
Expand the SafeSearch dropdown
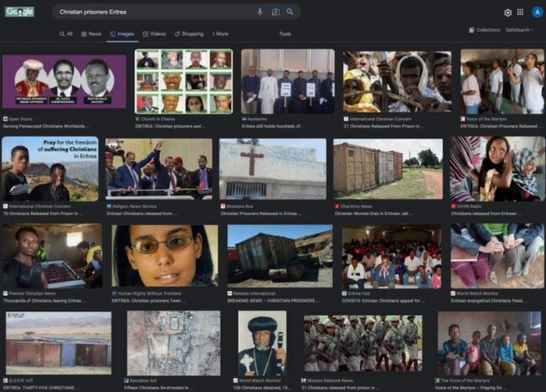pos(518,29)
